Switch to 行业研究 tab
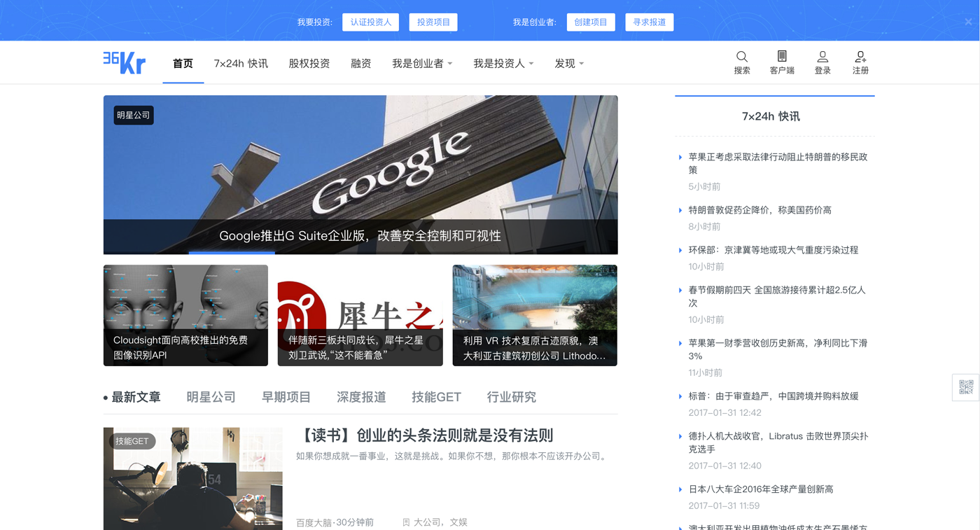980x530 pixels. 511,397
